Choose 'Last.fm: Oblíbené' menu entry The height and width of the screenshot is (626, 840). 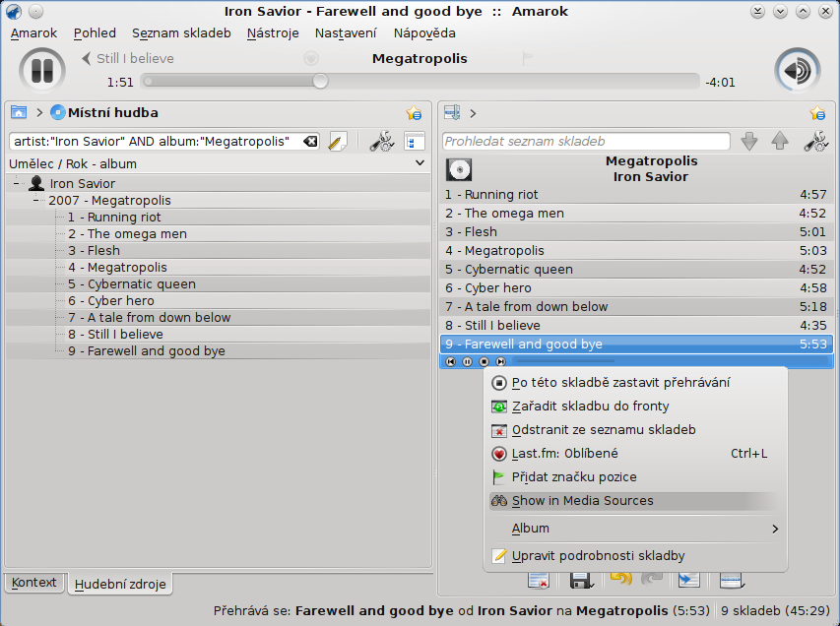[635, 454]
